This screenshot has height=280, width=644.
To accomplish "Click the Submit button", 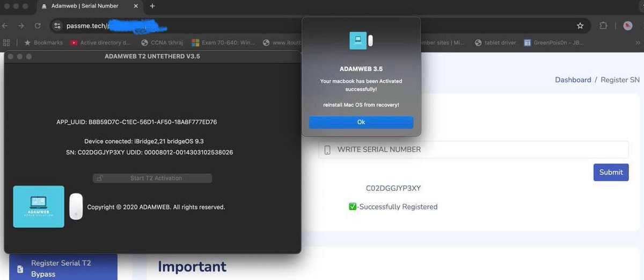I will tap(611, 172).
